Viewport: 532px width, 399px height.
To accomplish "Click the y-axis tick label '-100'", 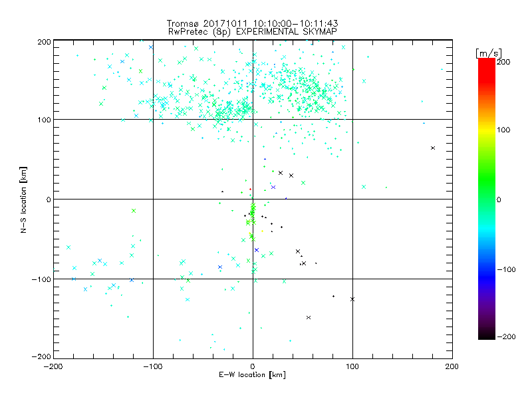I will pos(41,279).
